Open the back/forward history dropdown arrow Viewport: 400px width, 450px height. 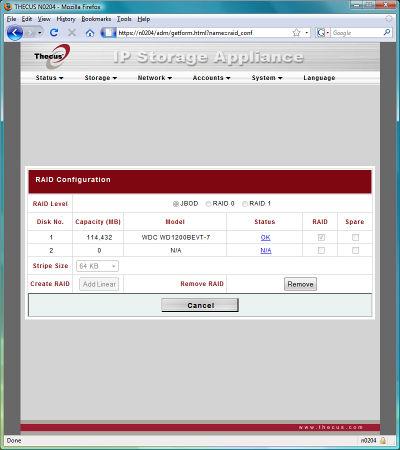40,33
